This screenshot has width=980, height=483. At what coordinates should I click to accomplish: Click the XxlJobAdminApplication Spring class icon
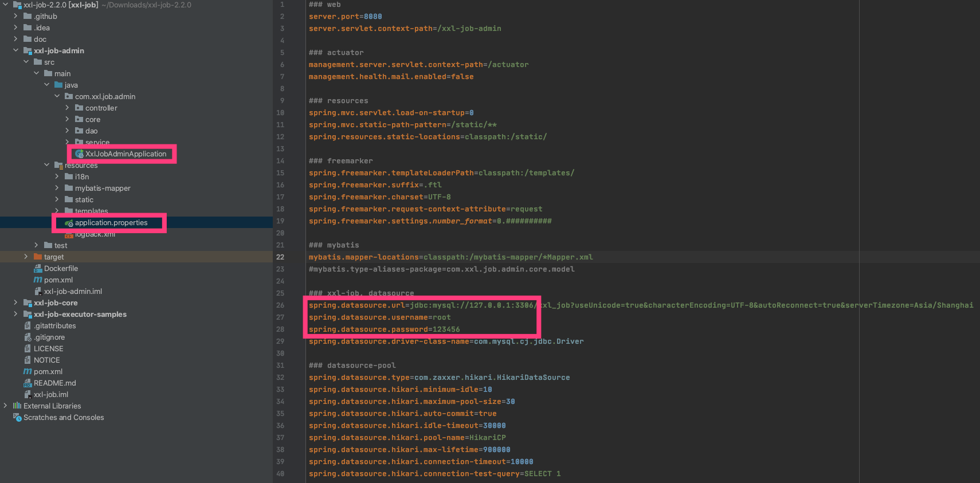[x=79, y=154]
